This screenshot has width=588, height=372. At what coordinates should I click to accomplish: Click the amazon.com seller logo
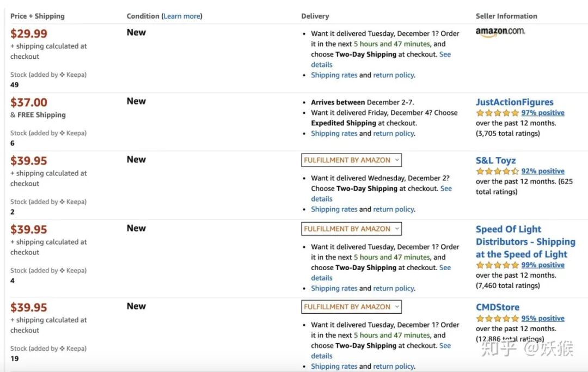click(500, 32)
